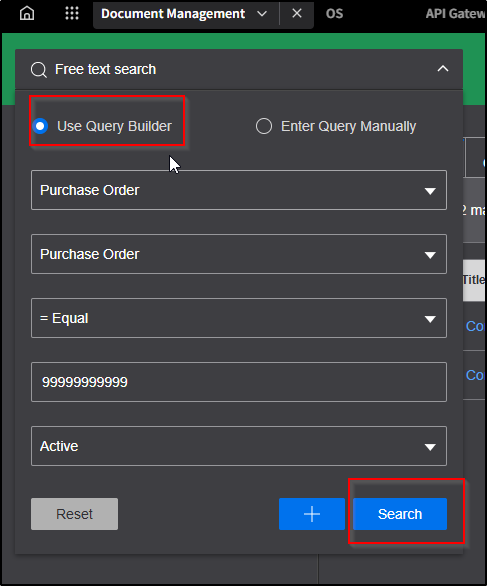487x586 pixels.
Task: Open the second Purchase Order dropdown
Action: click(239, 254)
